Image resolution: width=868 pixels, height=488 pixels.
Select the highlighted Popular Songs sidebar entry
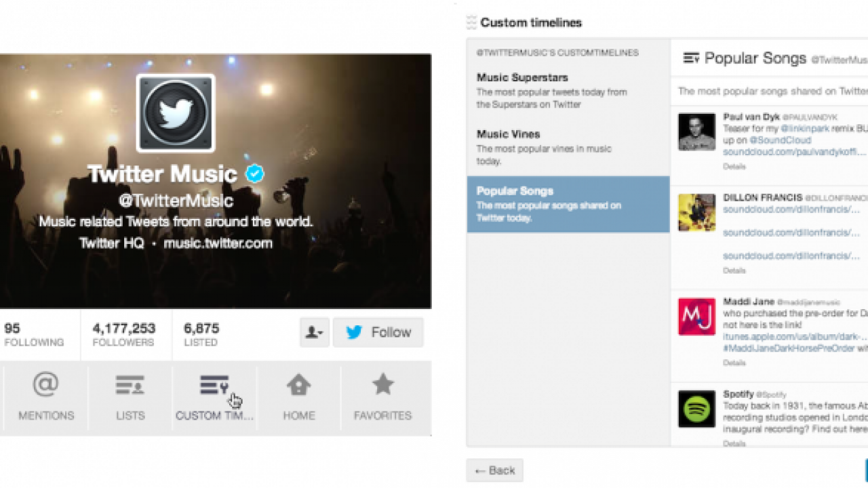568,205
